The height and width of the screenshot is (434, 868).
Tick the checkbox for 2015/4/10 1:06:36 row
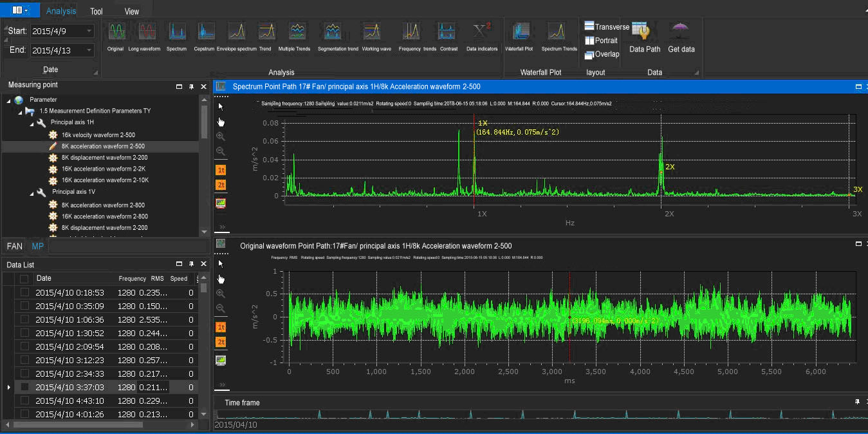[x=24, y=319]
